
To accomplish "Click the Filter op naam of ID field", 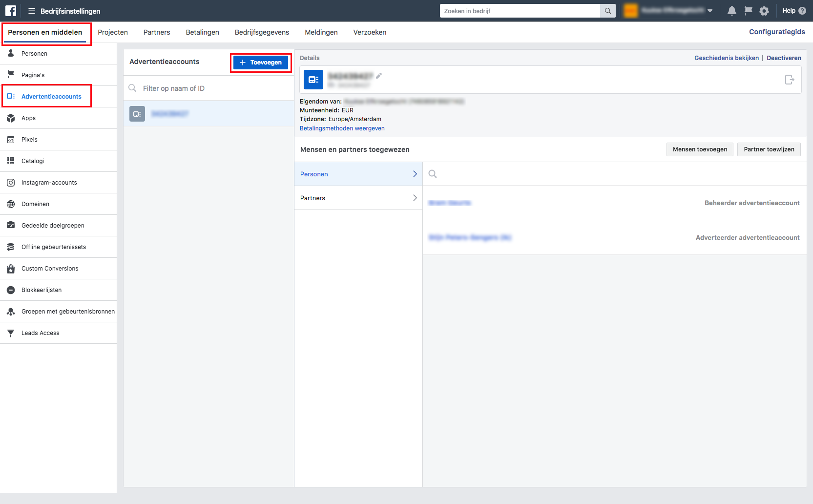I will 208,88.
